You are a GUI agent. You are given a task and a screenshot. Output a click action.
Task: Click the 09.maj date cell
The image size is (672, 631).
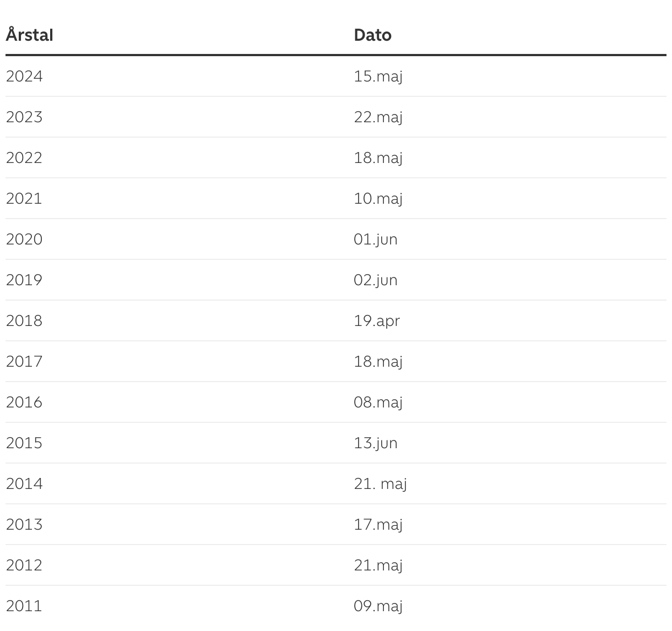pos(378,606)
